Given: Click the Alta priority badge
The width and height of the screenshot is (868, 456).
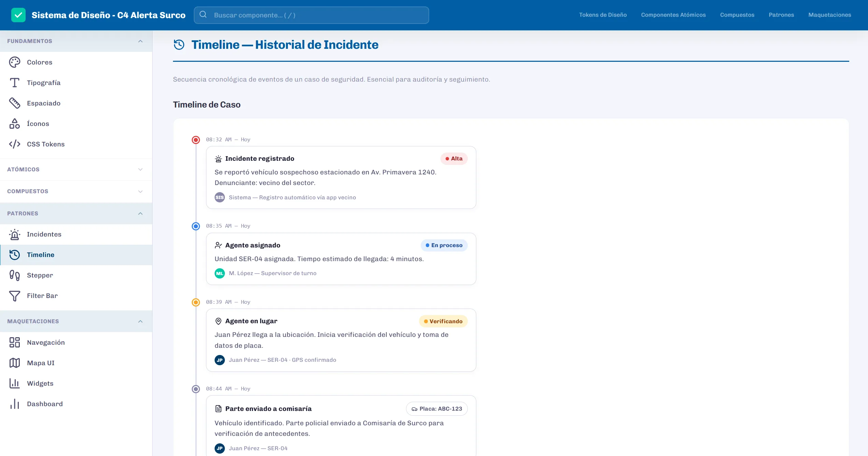Looking at the screenshot, I should (x=454, y=159).
